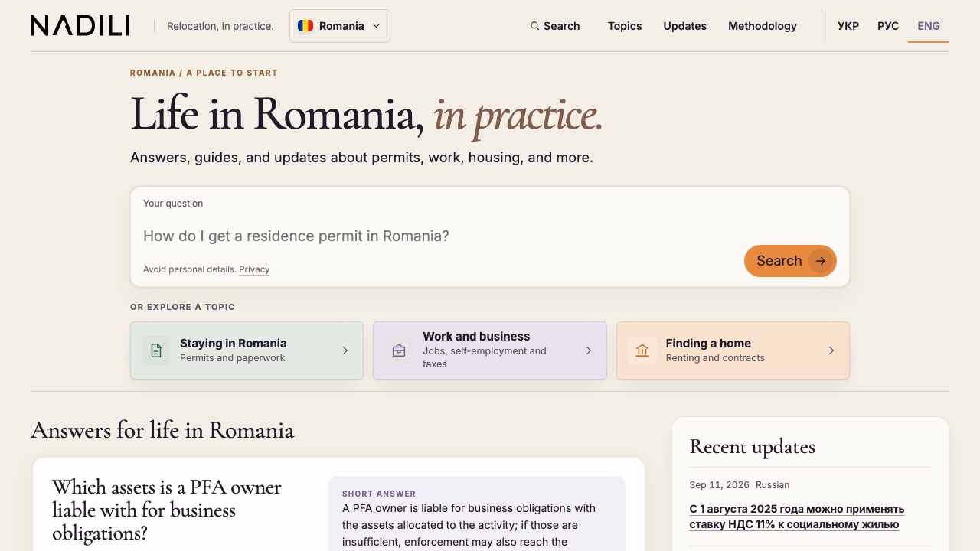Click the building icon for Finding a home
980x551 pixels.
coord(642,350)
